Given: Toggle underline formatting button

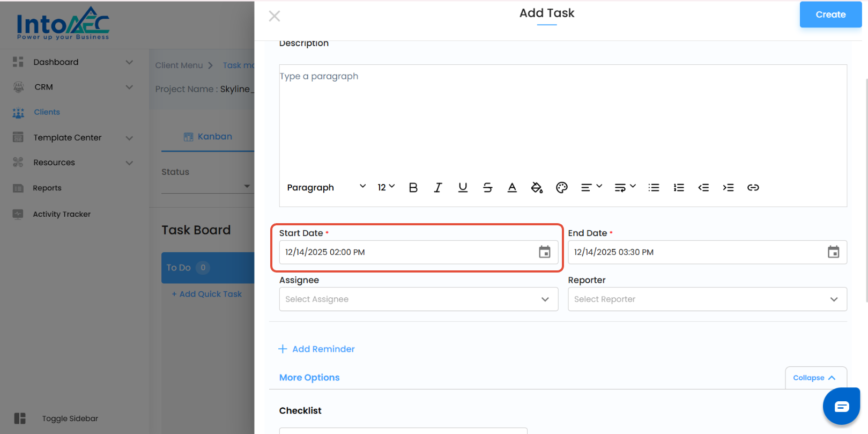Looking at the screenshot, I should (463, 188).
